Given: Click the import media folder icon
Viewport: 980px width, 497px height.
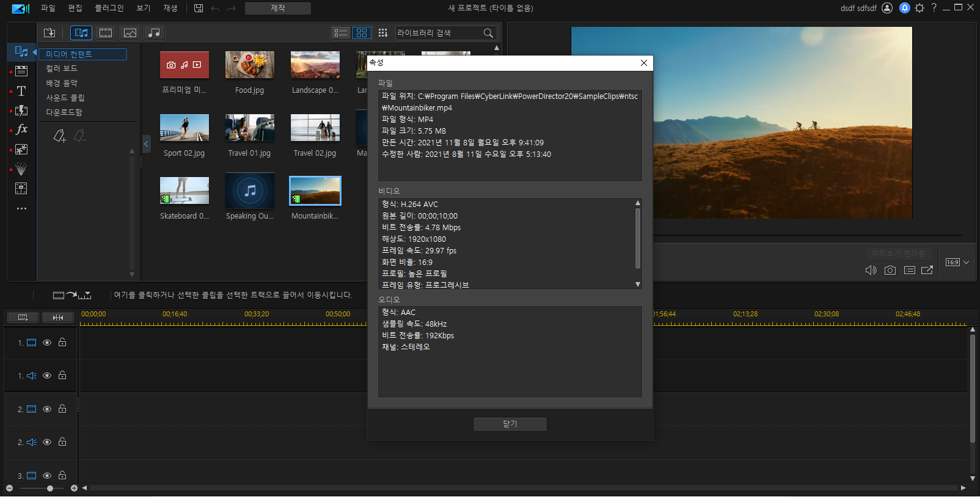Looking at the screenshot, I should 49,33.
